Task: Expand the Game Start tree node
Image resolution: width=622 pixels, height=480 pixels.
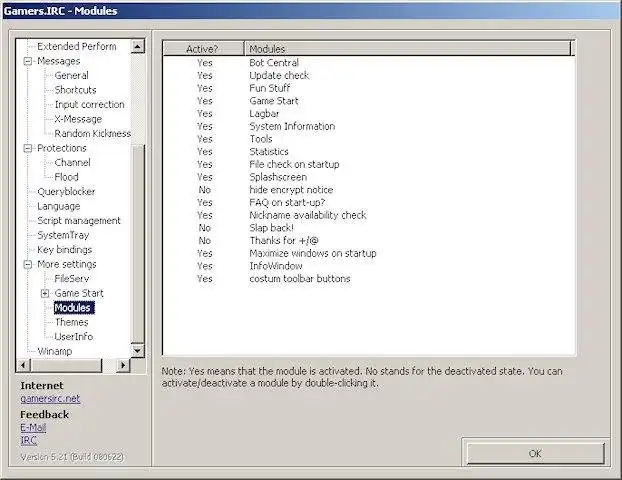Action: click(45, 294)
